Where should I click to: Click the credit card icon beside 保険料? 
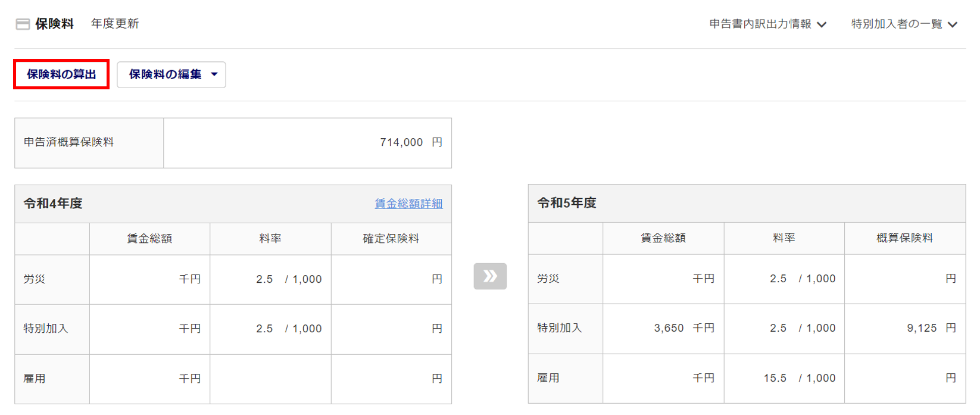(x=23, y=24)
